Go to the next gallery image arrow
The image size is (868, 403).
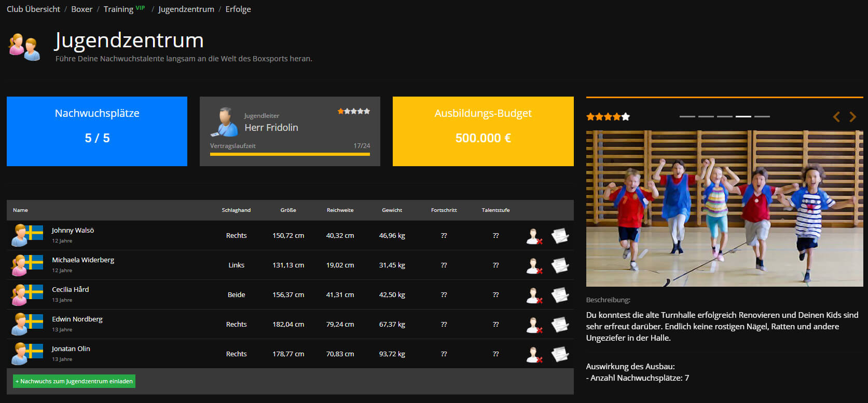point(852,117)
